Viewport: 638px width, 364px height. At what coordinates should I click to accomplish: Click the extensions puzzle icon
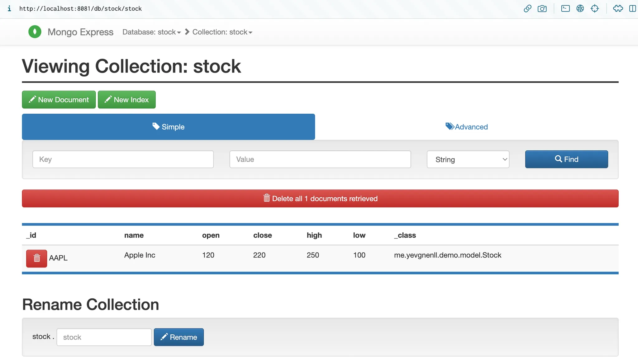(x=618, y=8)
